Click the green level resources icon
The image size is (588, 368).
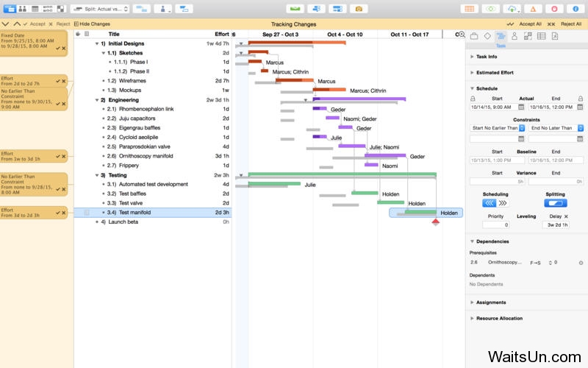pos(295,9)
